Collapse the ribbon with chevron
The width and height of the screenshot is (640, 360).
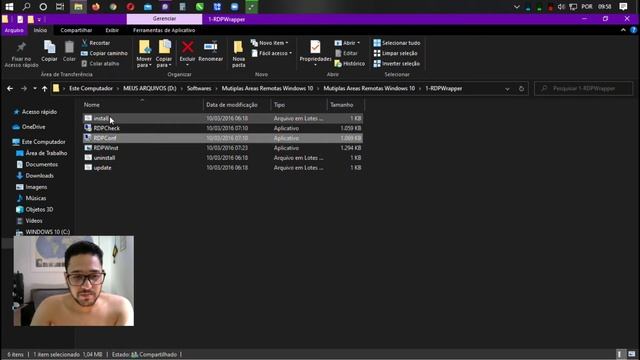pos(623,30)
